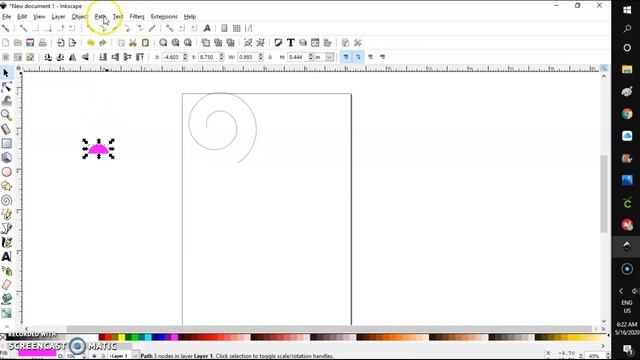Select the Spiral tool
640x360 pixels.
click(6, 200)
